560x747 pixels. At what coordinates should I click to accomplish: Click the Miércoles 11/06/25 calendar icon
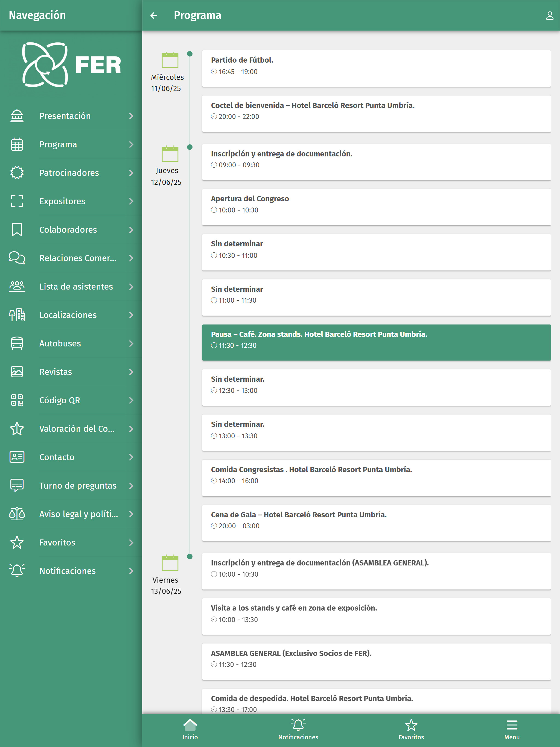point(170,60)
